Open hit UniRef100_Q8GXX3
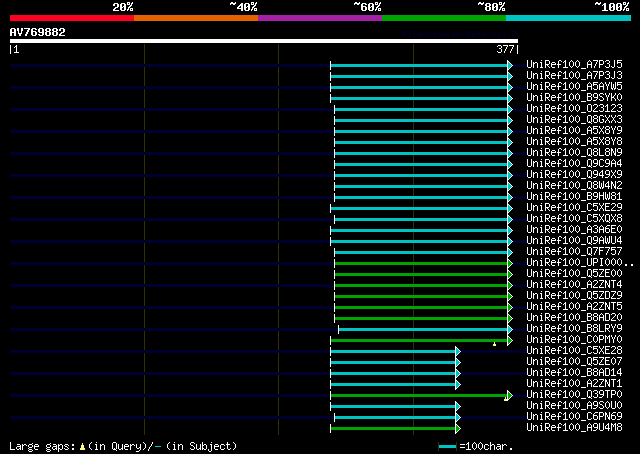This screenshot has height=454, width=640. pyautogui.click(x=574, y=119)
